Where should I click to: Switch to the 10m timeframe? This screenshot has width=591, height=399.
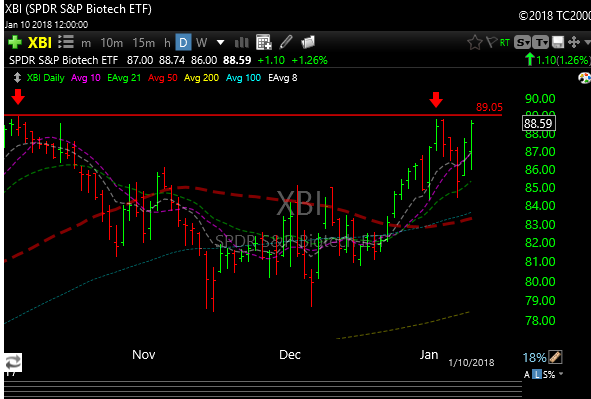point(112,43)
